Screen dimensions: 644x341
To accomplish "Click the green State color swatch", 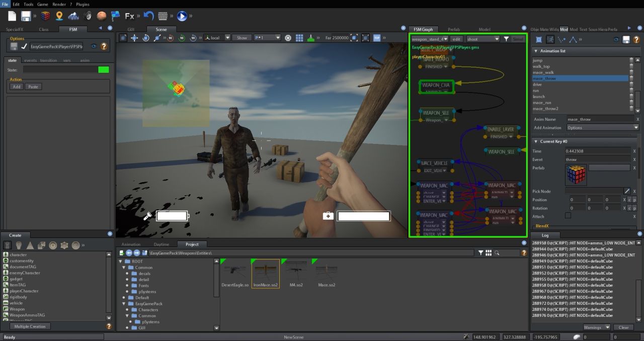I will [x=104, y=70].
